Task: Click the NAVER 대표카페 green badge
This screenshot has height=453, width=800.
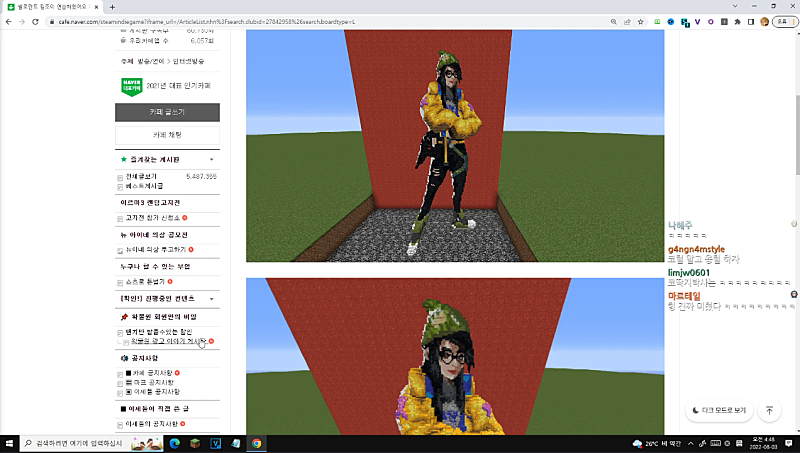Action: [132, 86]
